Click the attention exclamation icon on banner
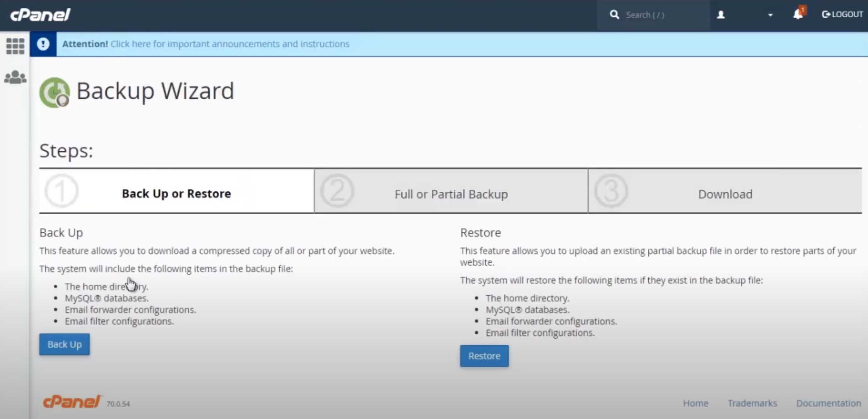The height and width of the screenshot is (419, 868). tap(43, 44)
